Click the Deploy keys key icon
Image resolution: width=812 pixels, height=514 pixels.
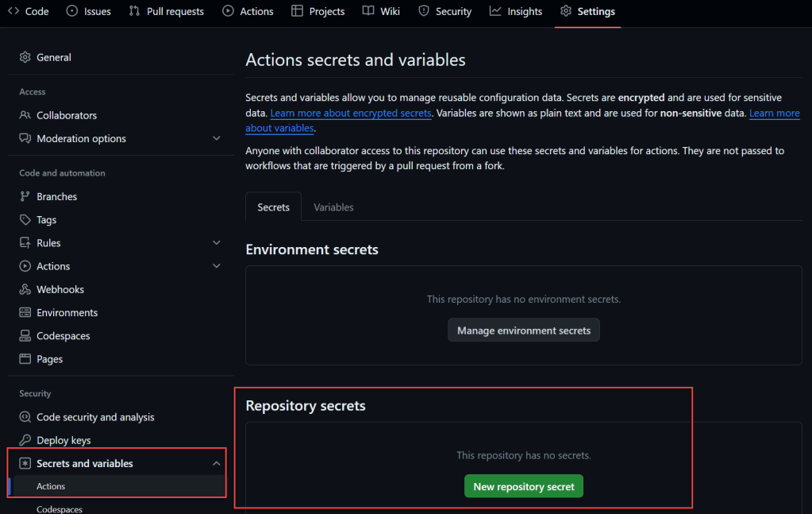click(x=25, y=441)
